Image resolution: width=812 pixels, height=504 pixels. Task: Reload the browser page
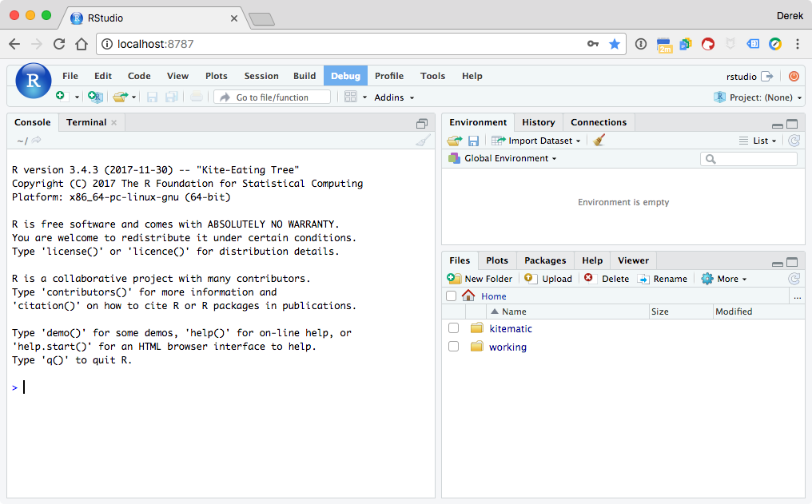tap(59, 44)
